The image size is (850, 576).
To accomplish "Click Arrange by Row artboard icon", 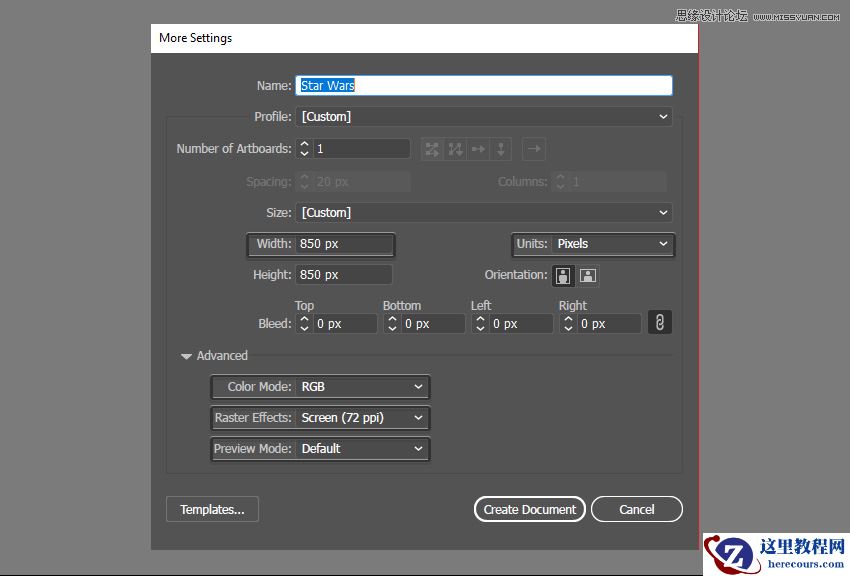I will point(478,149).
